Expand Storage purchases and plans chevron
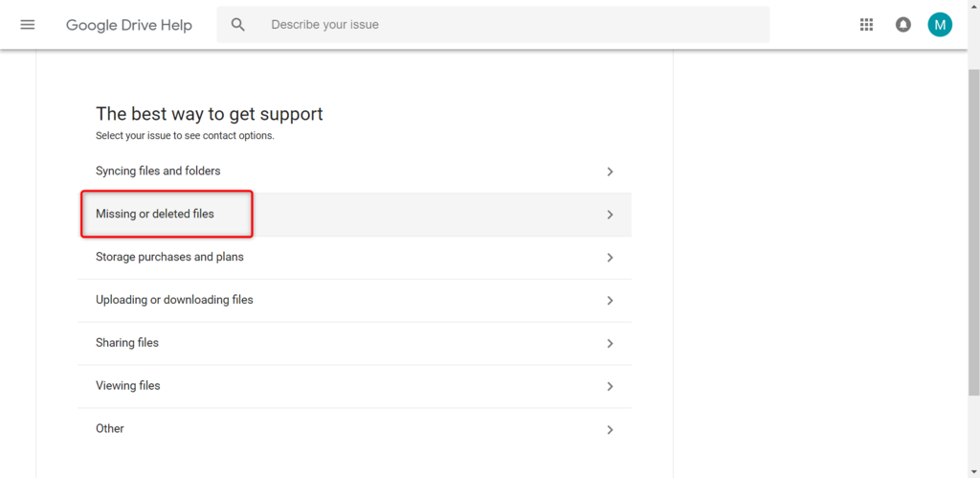This screenshot has width=980, height=478. [610, 258]
